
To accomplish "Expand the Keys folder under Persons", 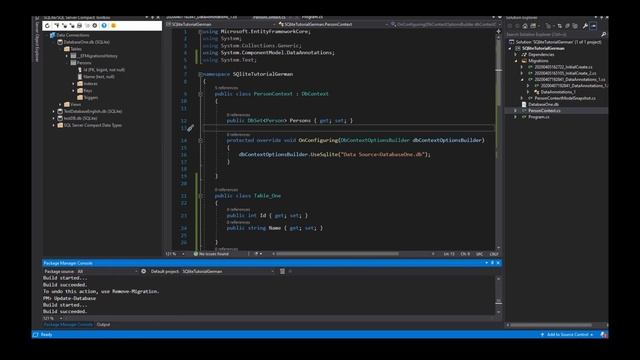I will [73, 91].
